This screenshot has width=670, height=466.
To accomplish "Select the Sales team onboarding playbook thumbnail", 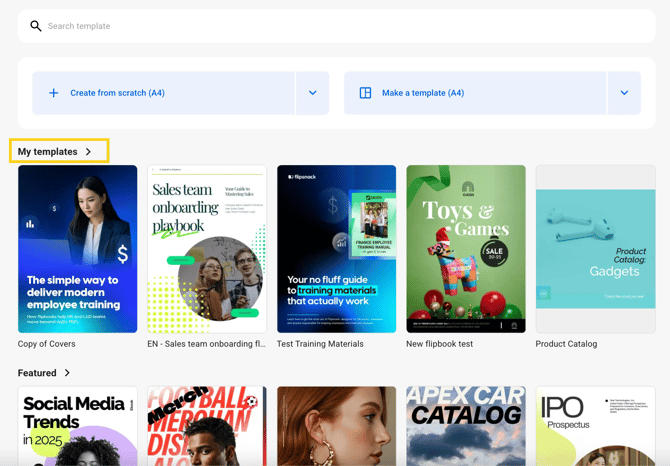I will (x=207, y=249).
